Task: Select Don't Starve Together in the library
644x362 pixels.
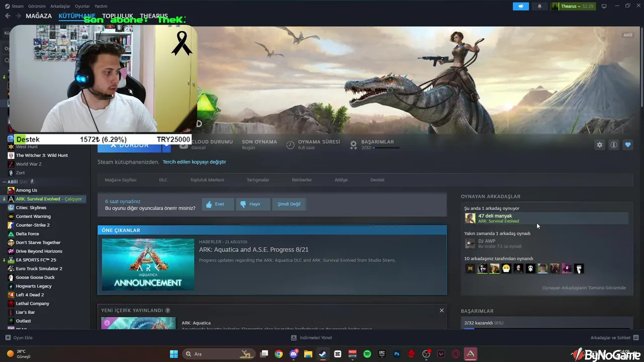Action: [38, 242]
